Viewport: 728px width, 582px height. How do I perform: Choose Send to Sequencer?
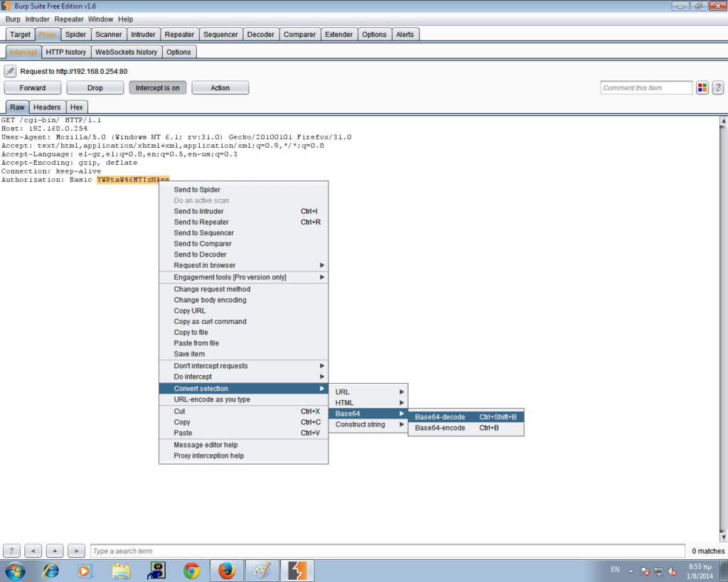tap(243, 232)
